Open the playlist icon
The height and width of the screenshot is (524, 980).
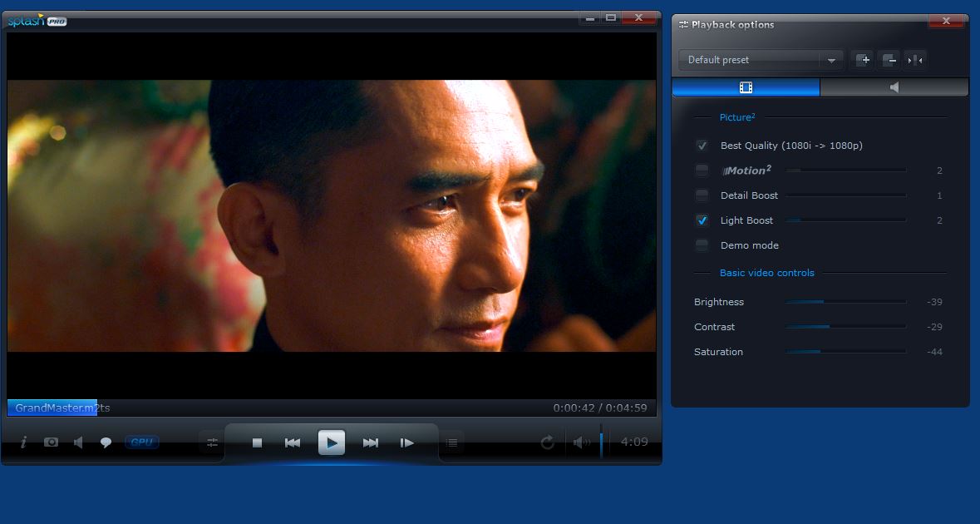point(452,442)
